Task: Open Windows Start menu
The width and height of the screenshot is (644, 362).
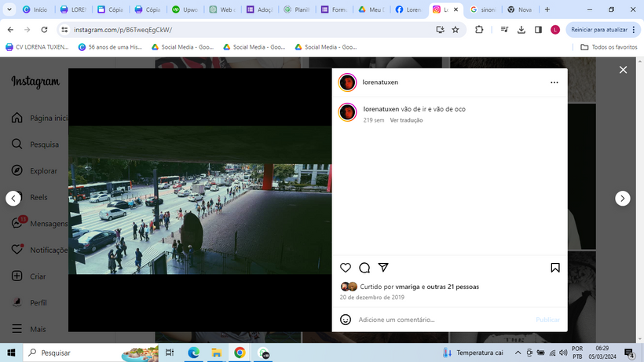Action: pos(11,353)
